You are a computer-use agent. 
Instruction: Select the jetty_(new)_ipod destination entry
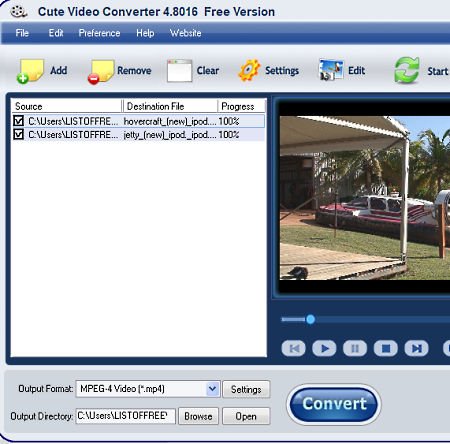[x=170, y=135]
